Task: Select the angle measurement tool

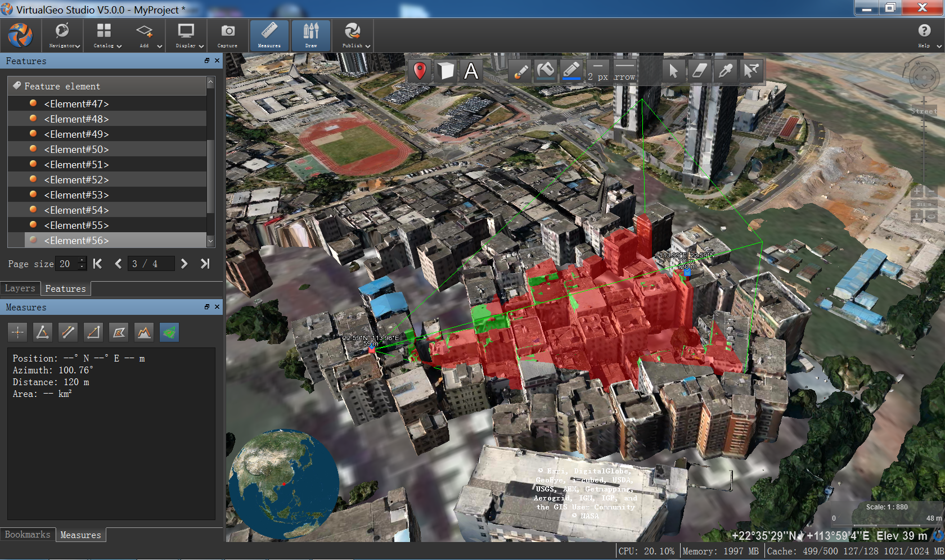Action: coord(42,332)
